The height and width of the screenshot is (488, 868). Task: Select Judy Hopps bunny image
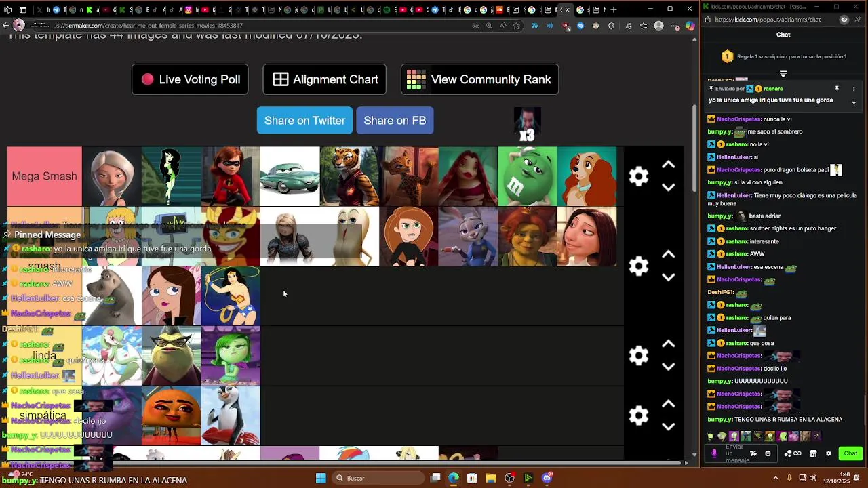468,236
